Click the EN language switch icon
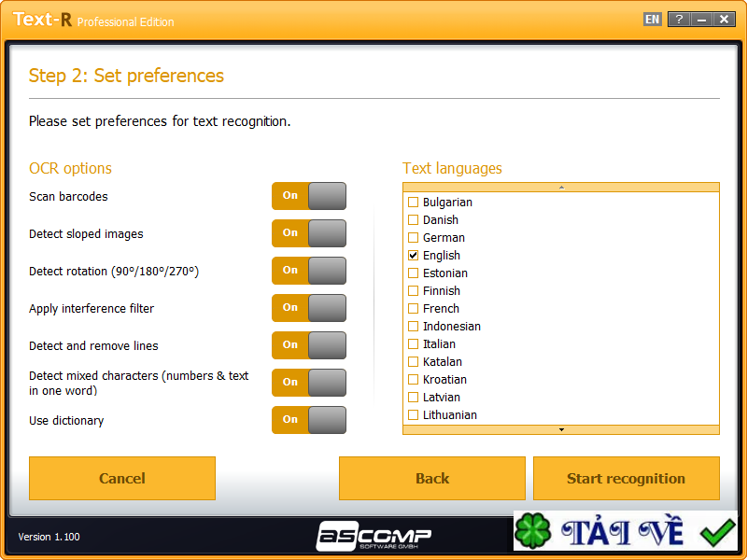The height and width of the screenshot is (560, 747). (x=652, y=20)
